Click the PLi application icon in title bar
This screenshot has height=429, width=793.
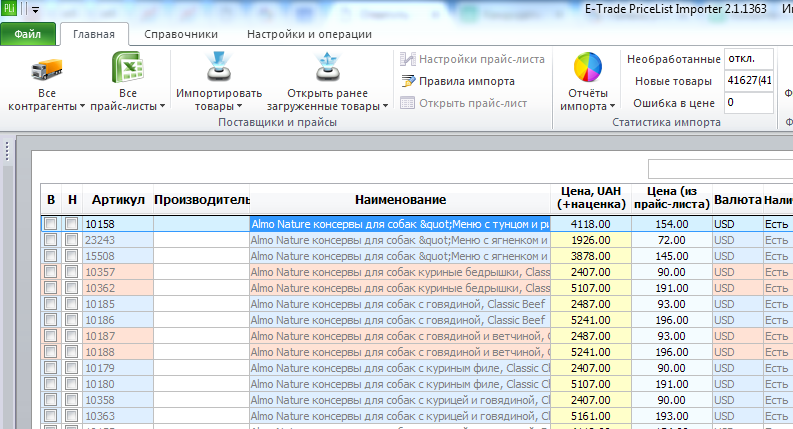coord(9,9)
